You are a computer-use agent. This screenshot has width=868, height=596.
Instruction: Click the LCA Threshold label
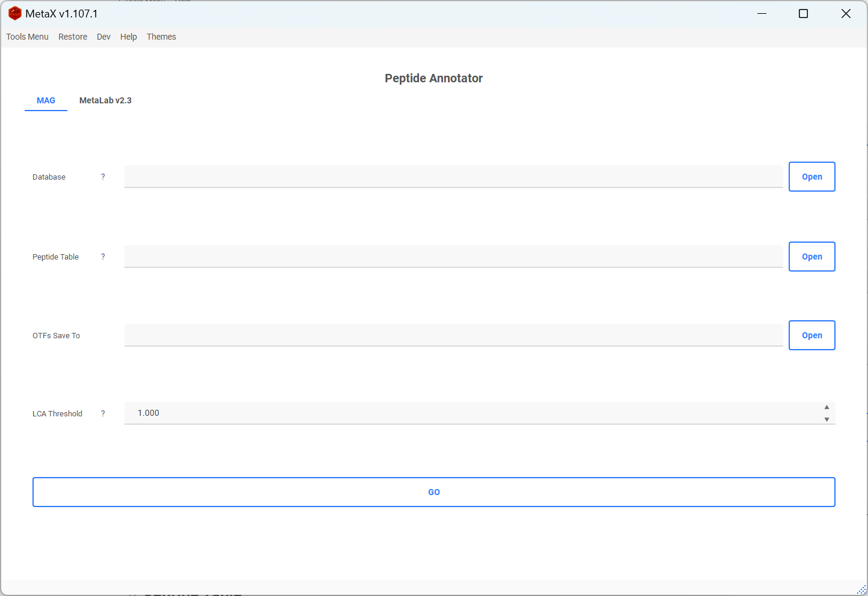click(57, 413)
